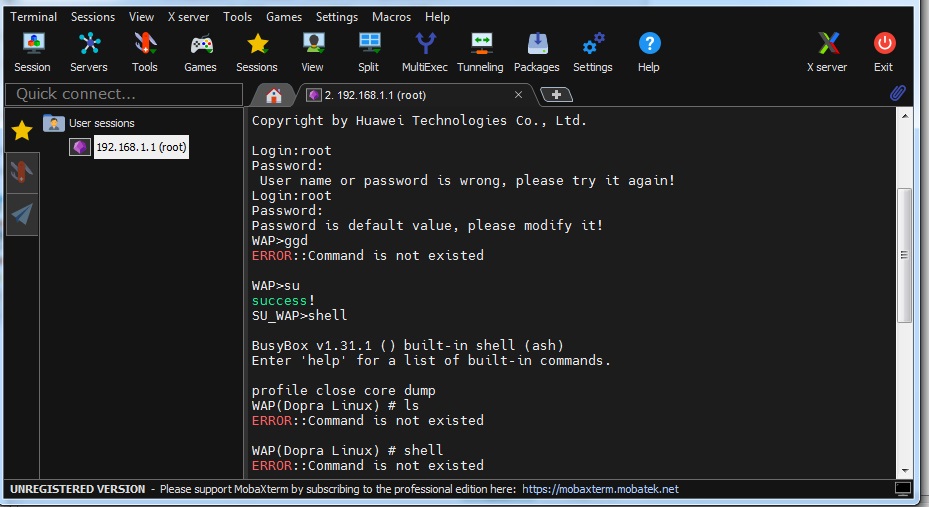Close the 192.168.1.1 (root) tab
929x507 pixels.
coord(518,95)
